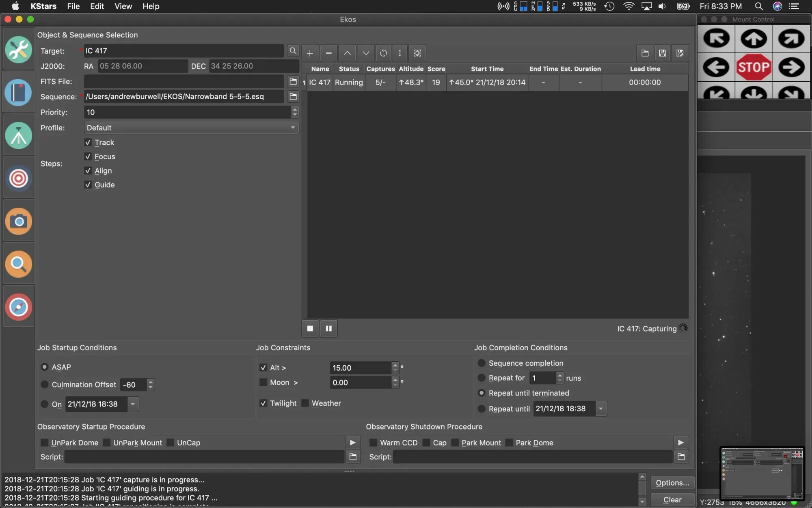Screen dimensions: 812x508
Task: Open the Mount module tripod icon
Action: click(18, 135)
